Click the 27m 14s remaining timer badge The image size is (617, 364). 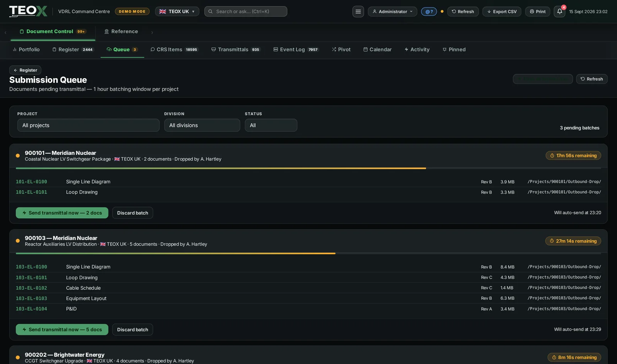click(x=573, y=241)
